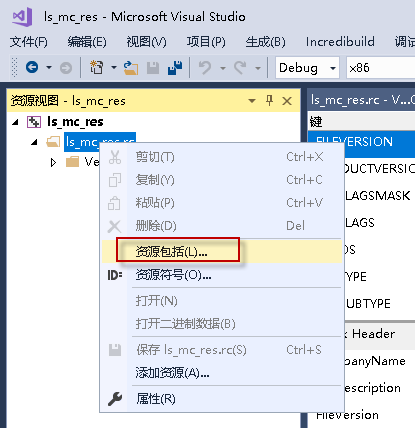Viewport: 415px width, 428px height.
Task: Click 打开(N) in context menu
Action: coord(222,301)
